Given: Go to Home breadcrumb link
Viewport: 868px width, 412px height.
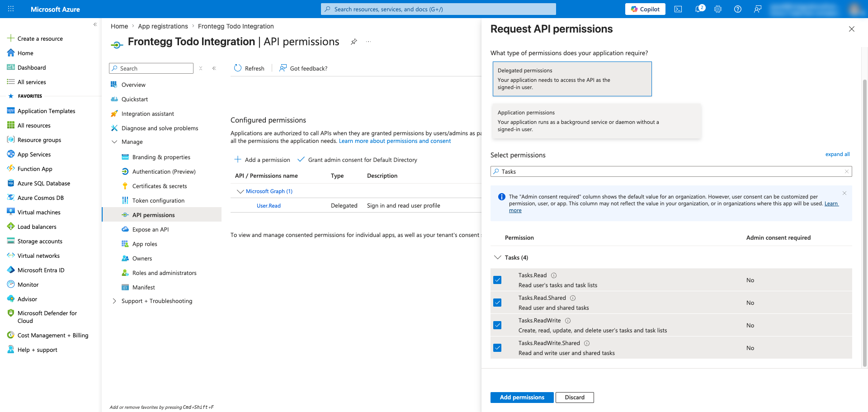Looking at the screenshot, I should 119,26.
